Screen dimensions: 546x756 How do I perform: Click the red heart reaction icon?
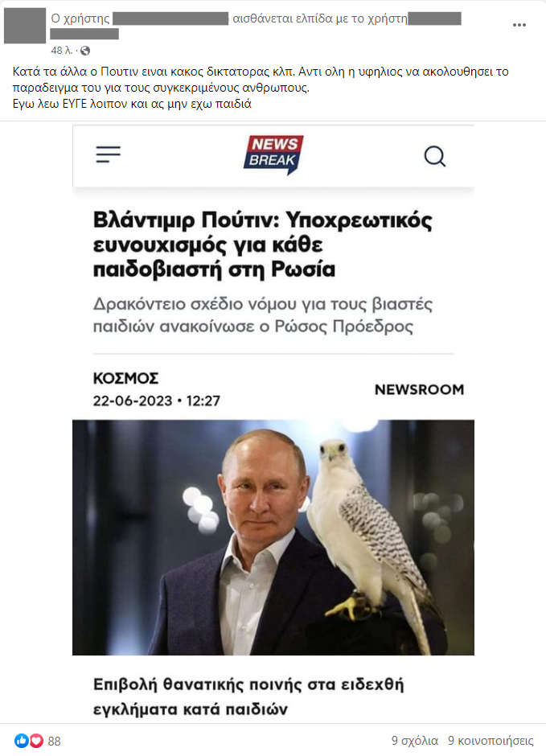(37, 741)
